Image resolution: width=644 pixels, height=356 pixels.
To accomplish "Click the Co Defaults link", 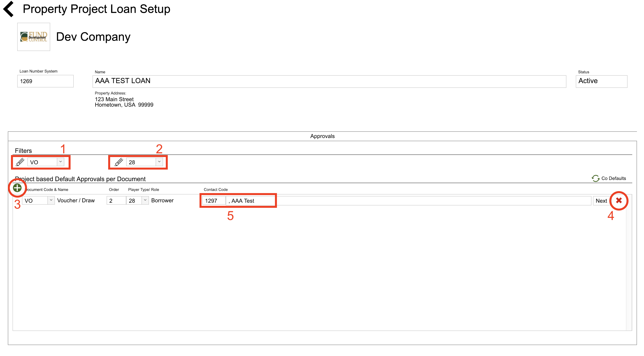I will coord(613,178).
